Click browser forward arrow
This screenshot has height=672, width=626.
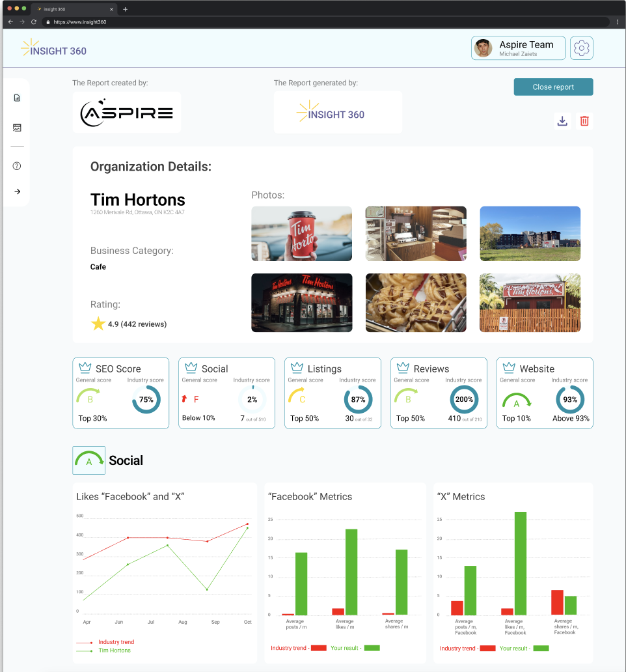22,22
